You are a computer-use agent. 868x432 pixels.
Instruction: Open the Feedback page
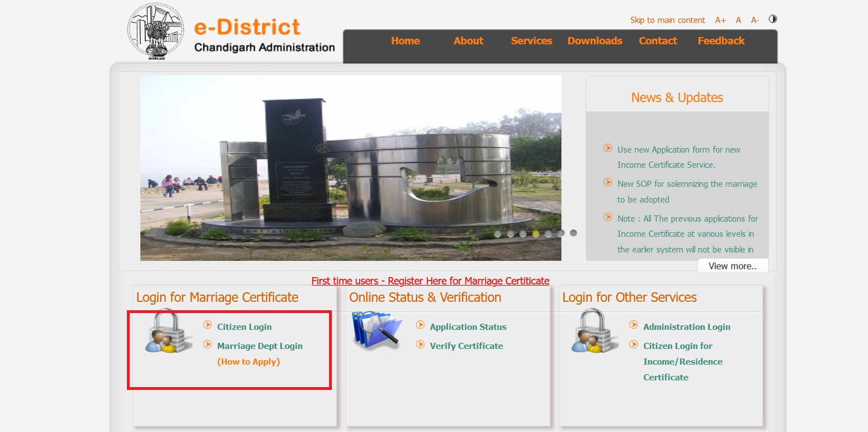pos(721,41)
